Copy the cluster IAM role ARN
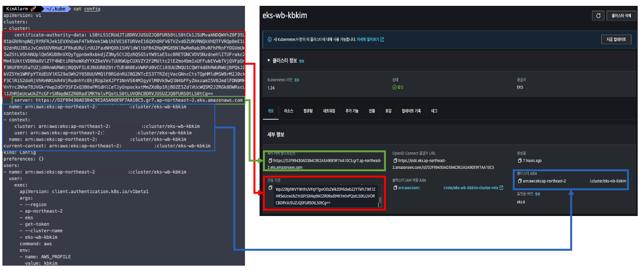Viewport: 644px width, 271px height. click(395, 187)
